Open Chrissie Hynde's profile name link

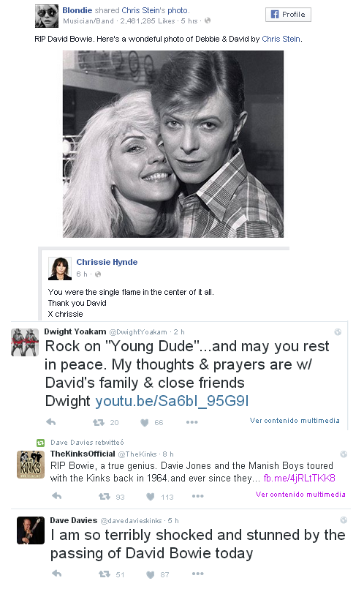[107, 262]
